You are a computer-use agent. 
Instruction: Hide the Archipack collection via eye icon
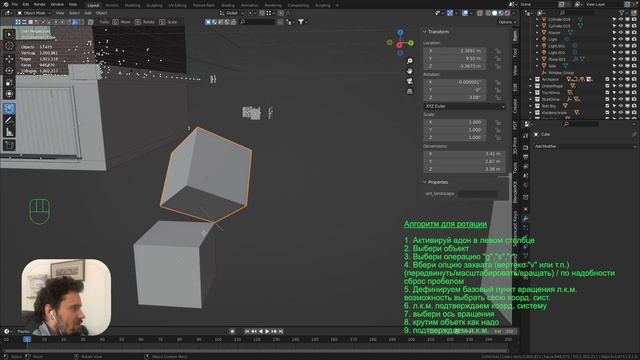pos(621,79)
